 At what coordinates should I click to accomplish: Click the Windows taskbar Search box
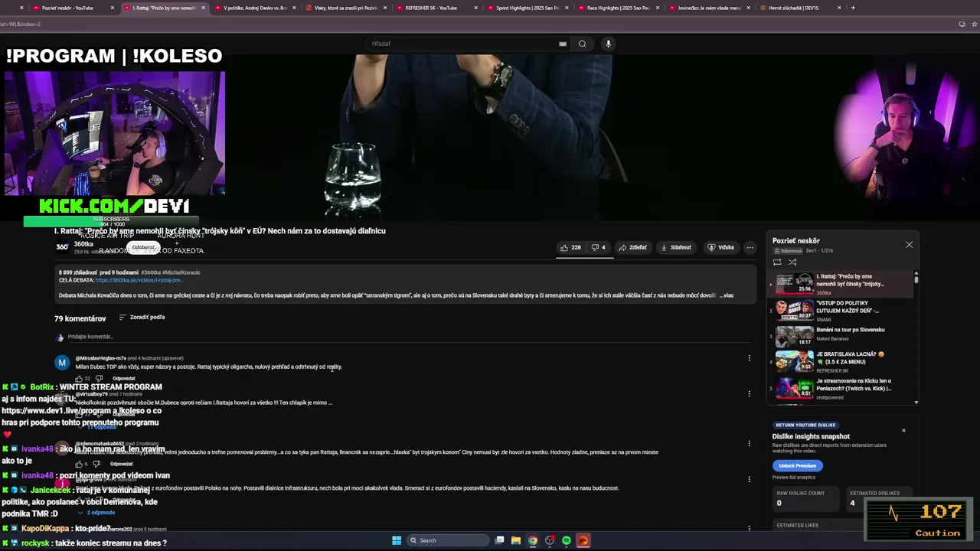[448, 540]
